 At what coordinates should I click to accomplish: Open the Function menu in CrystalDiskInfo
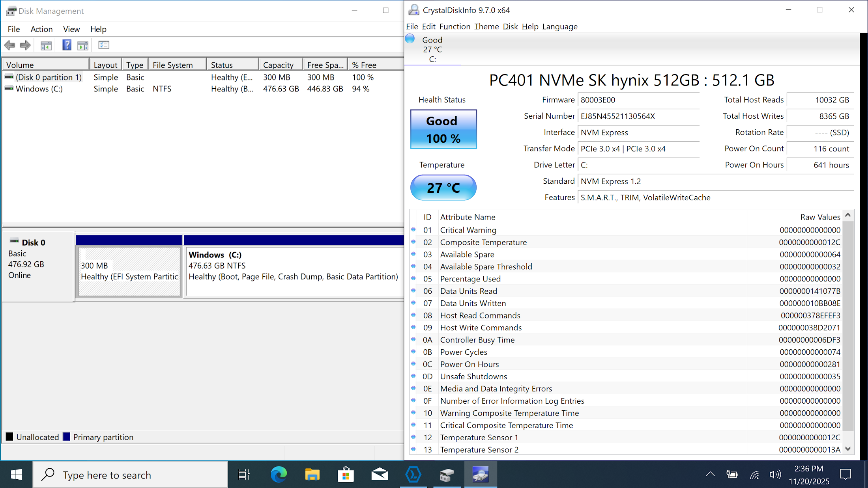(455, 26)
